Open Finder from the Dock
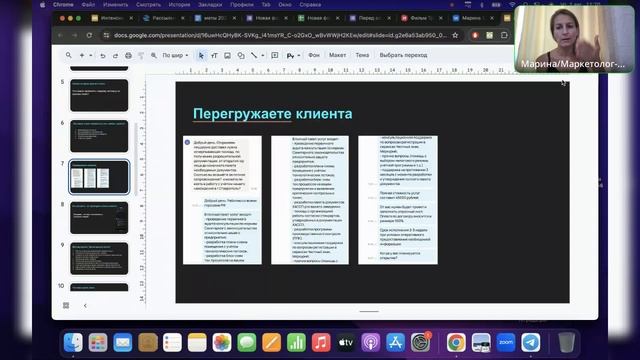Screen dimensions: 640x360 (73, 342)
